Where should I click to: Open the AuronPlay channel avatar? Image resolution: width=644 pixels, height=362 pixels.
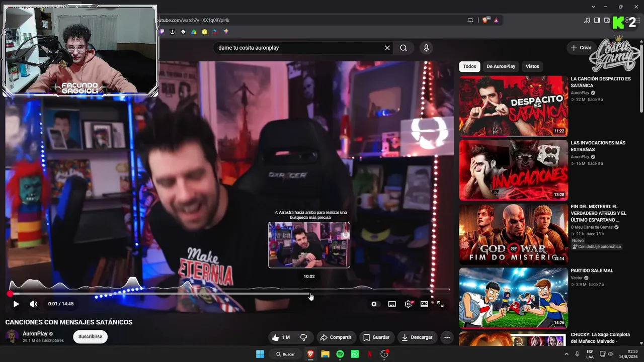click(x=12, y=336)
